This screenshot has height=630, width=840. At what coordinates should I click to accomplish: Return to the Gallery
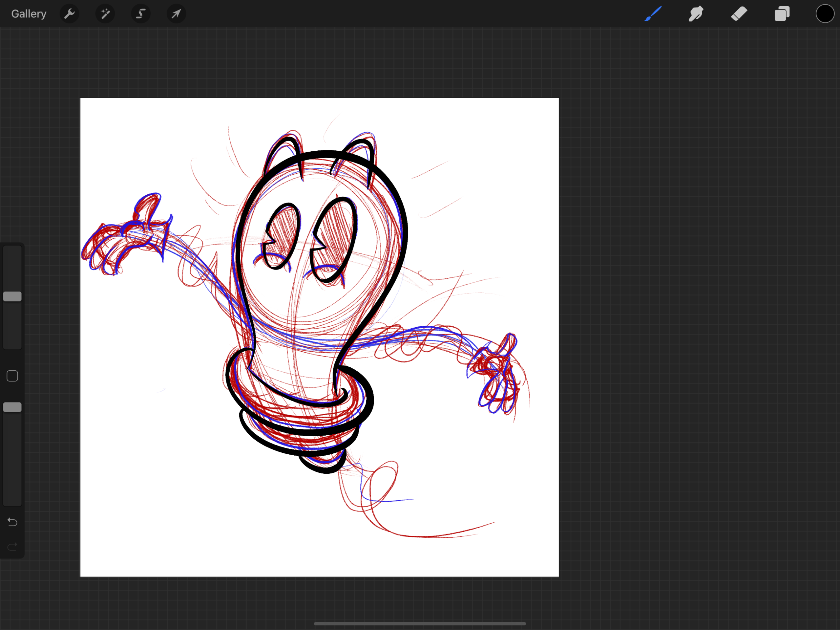point(29,14)
